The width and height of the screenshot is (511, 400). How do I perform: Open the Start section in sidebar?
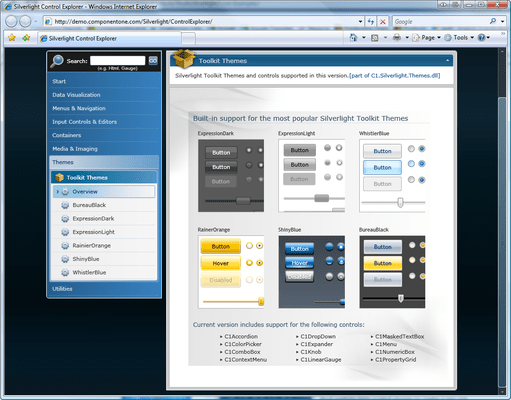104,81
